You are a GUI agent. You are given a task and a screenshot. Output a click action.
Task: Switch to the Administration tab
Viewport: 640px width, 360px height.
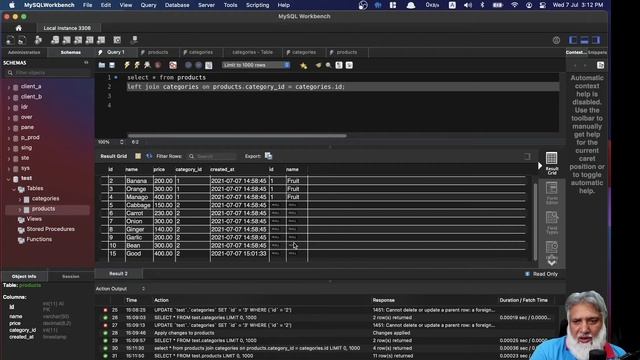(x=24, y=52)
